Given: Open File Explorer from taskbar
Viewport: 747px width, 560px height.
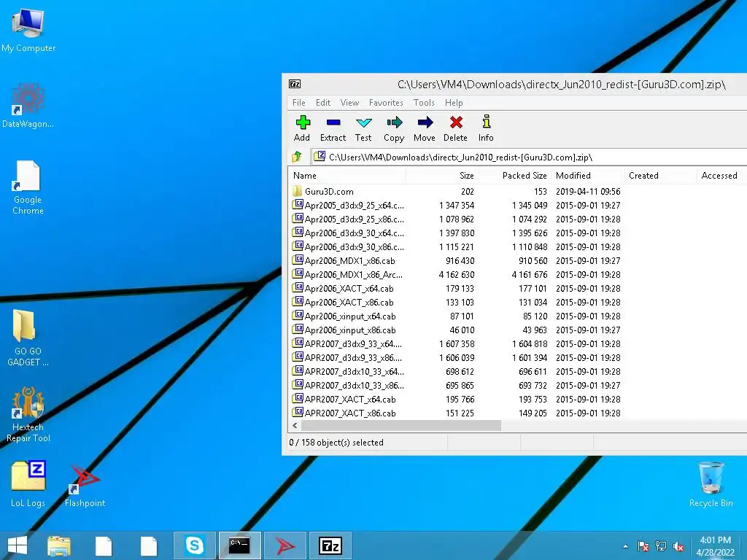Looking at the screenshot, I should (x=59, y=545).
